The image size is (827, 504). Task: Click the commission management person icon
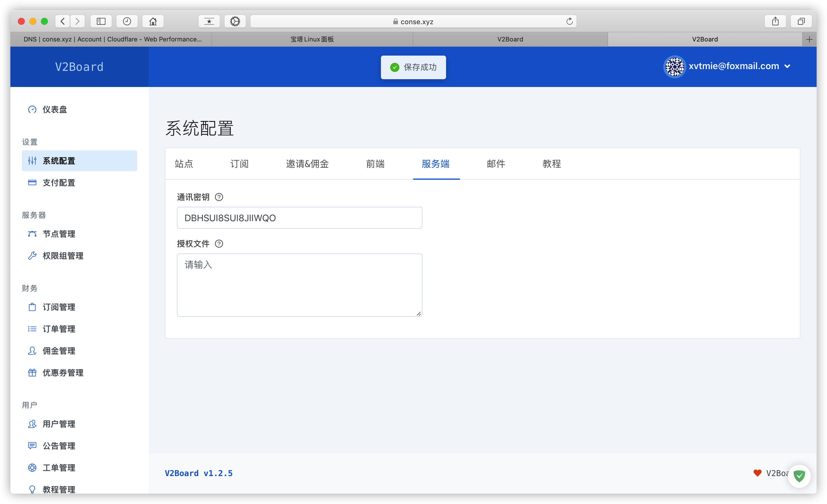(x=32, y=351)
